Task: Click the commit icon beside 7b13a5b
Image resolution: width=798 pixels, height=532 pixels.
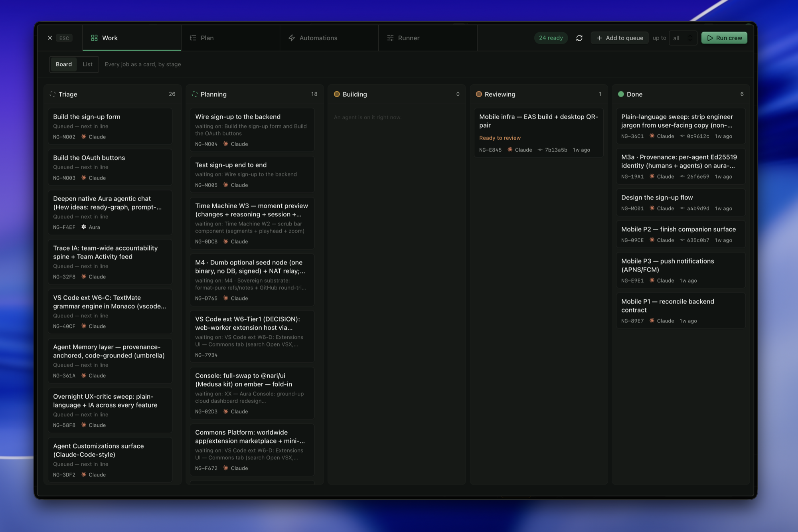Action: 540,150
